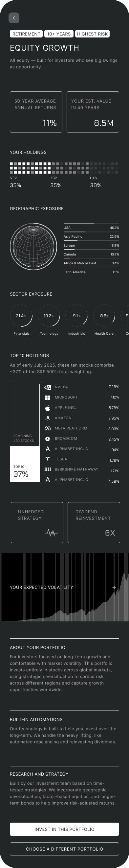Open the Unhedged Strategy card

(37, 523)
